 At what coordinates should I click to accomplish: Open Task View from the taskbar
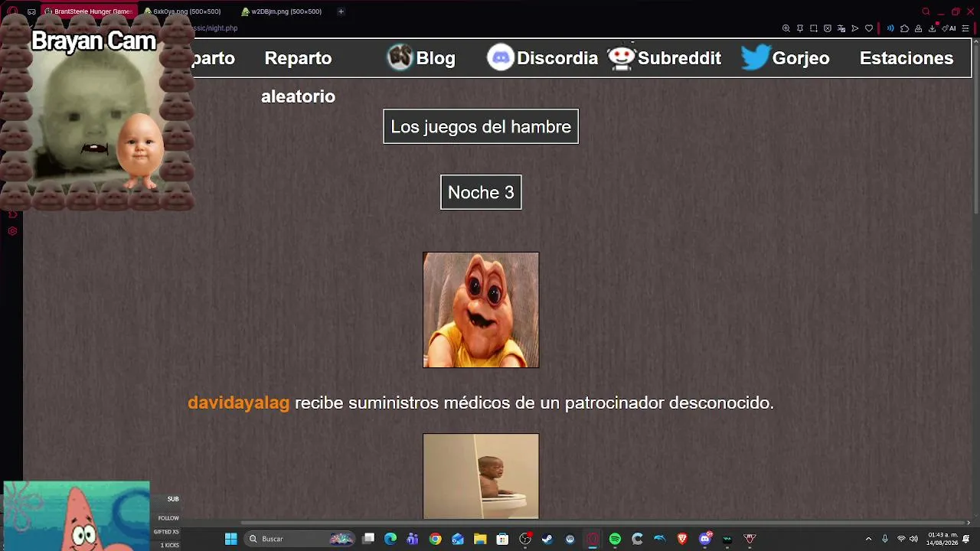(x=368, y=539)
